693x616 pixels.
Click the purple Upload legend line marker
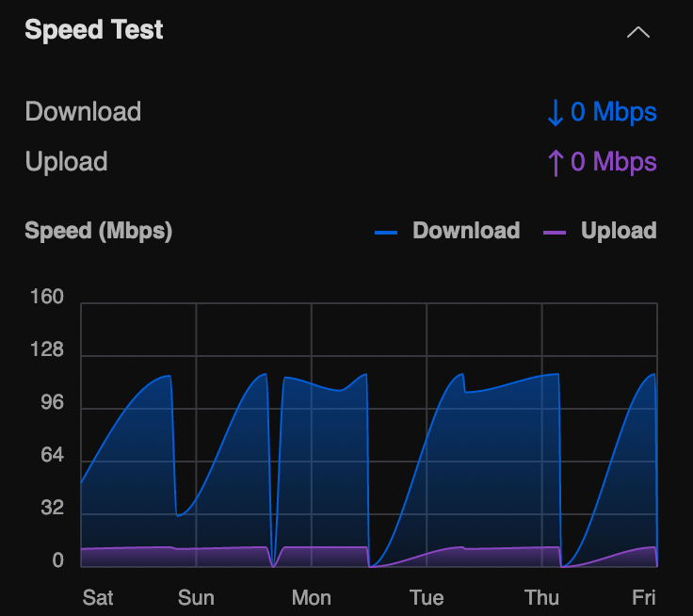click(555, 232)
